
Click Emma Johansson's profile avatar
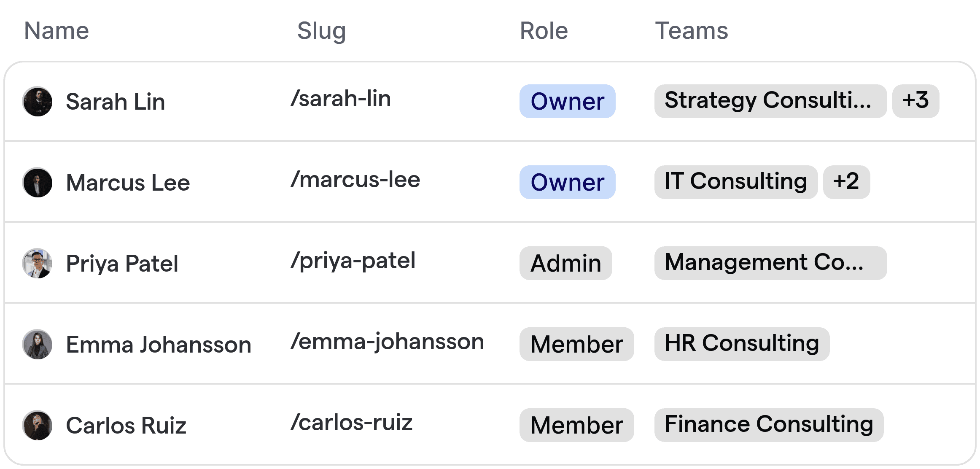point(37,344)
